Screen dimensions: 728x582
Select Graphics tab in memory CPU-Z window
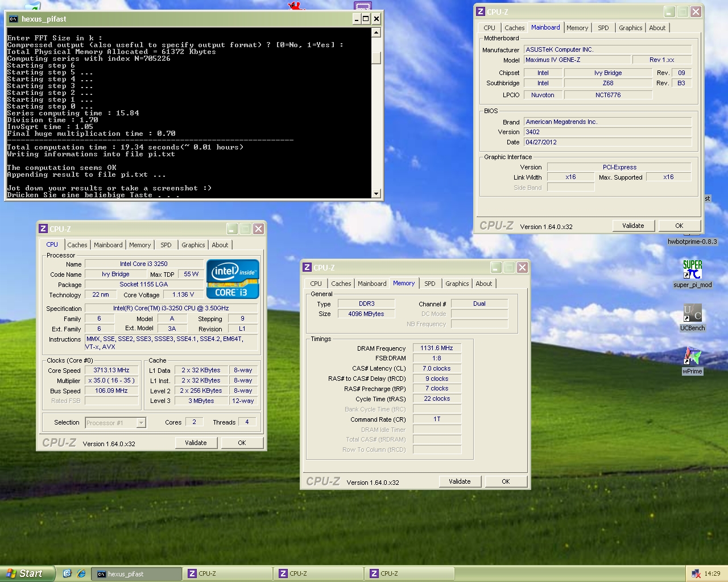coord(457,284)
